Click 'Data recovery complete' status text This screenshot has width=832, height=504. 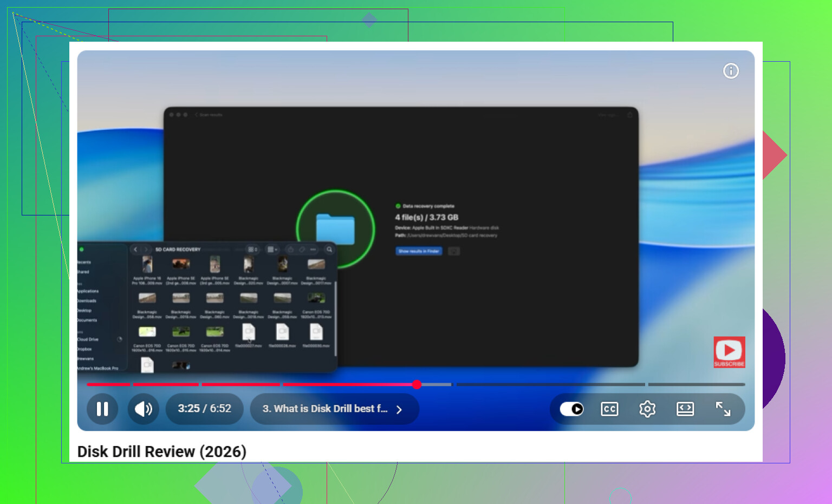[x=428, y=206]
